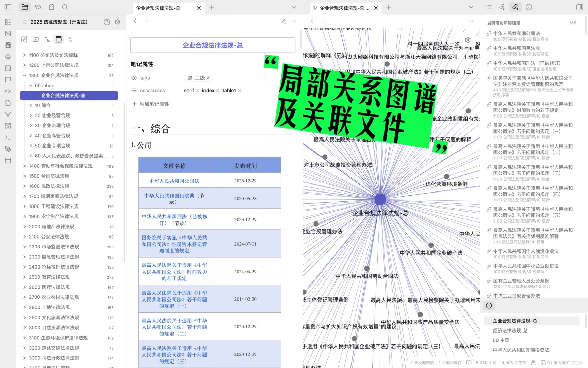Viewport: 588px width, 368px height.
Task: Change sort order of the file list
Action: [x=47, y=39]
